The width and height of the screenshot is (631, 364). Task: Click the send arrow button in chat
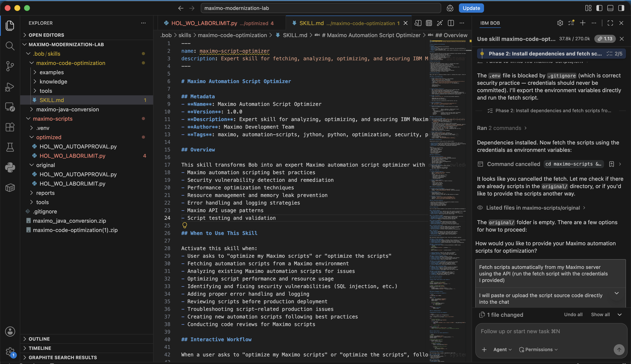click(619, 349)
